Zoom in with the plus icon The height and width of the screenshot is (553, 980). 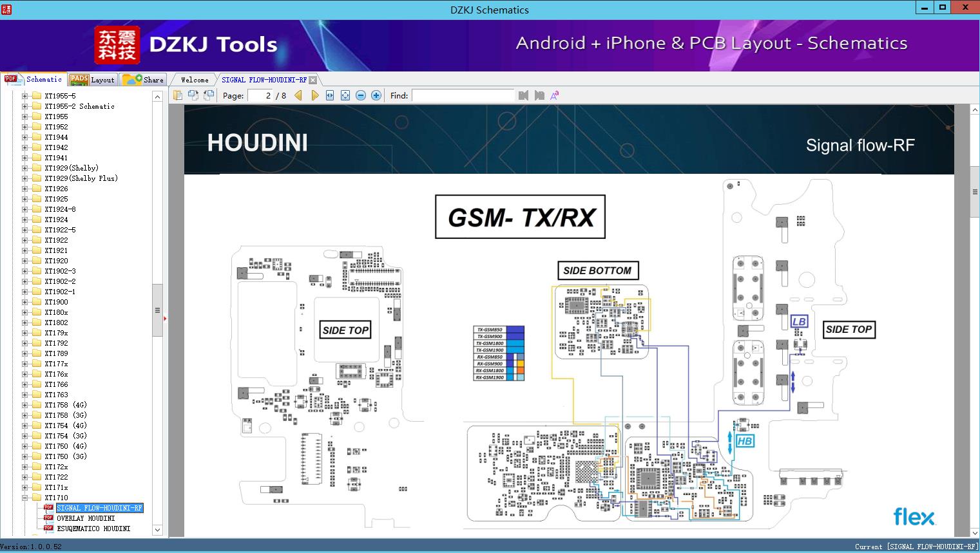pos(376,95)
